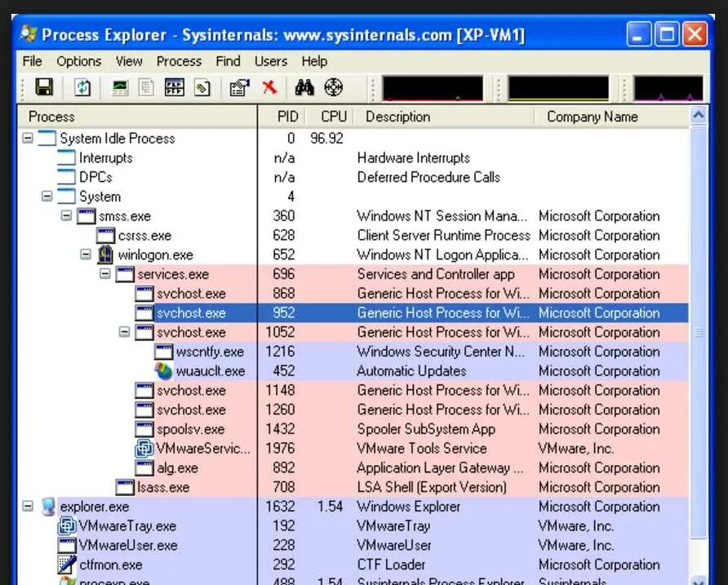Select the Interrupts row
This screenshot has width=728, height=585.
[x=353, y=157]
